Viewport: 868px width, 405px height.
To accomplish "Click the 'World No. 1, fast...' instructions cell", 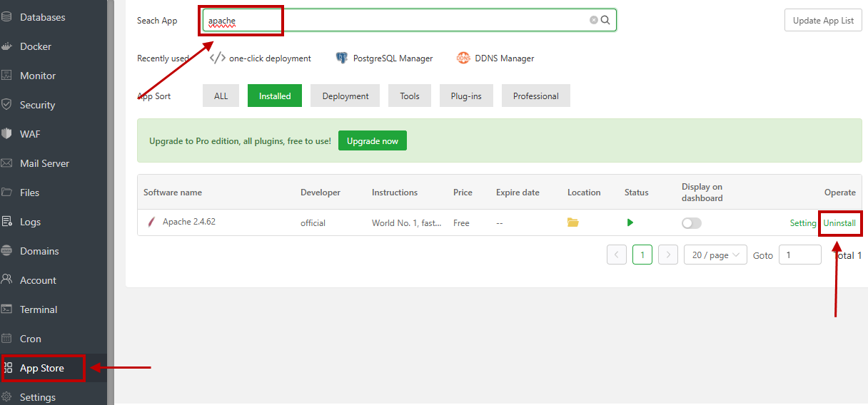I will 406,223.
